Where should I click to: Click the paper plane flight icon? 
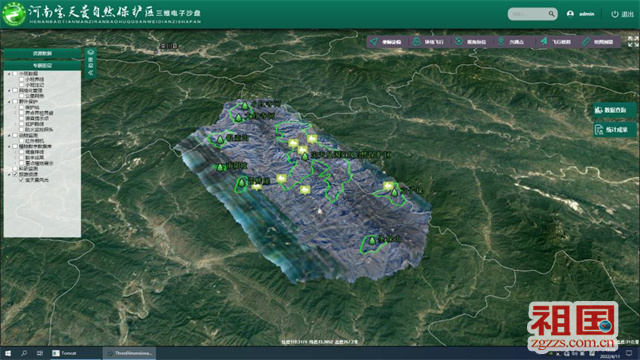pos(544,42)
